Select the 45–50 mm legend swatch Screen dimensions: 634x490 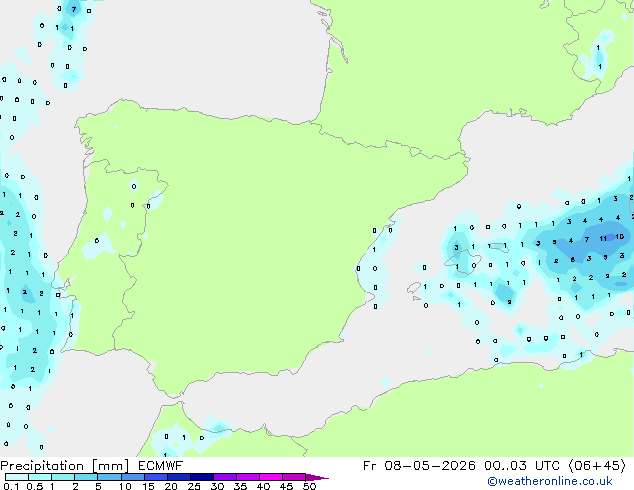tap(294, 477)
